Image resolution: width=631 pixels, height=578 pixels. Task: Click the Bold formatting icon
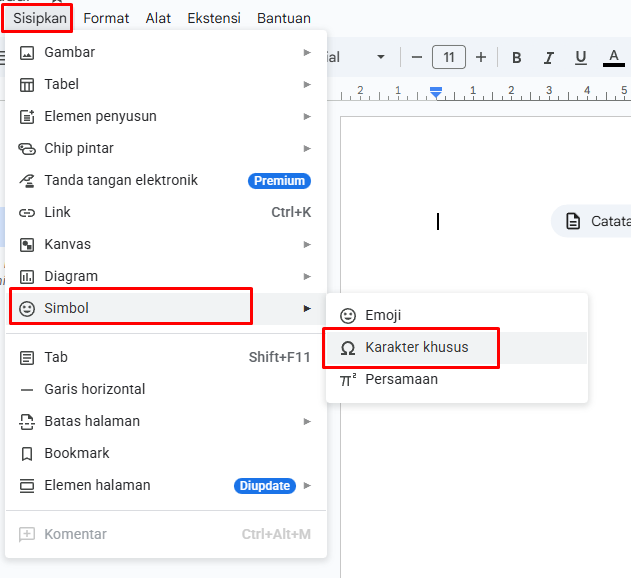(x=517, y=58)
